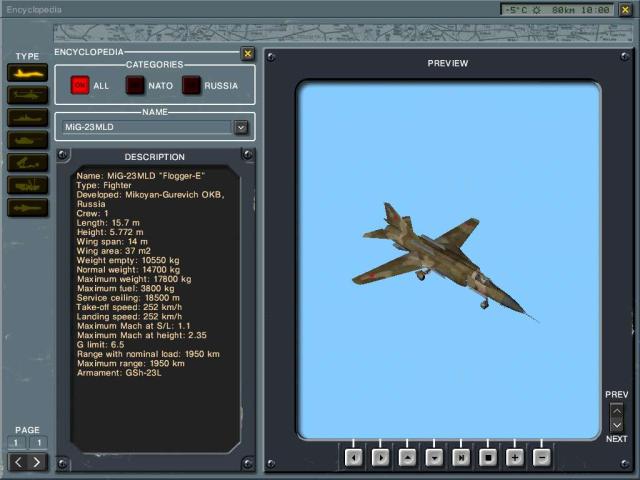640x480 pixels.
Task: Click the "Wing span: 14 m" line
Action: [112, 242]
